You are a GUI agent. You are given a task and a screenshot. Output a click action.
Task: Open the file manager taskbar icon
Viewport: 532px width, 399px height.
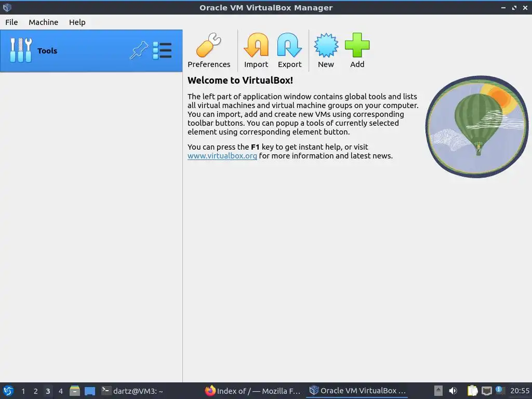pyautogui.click(x=75, y=391)
